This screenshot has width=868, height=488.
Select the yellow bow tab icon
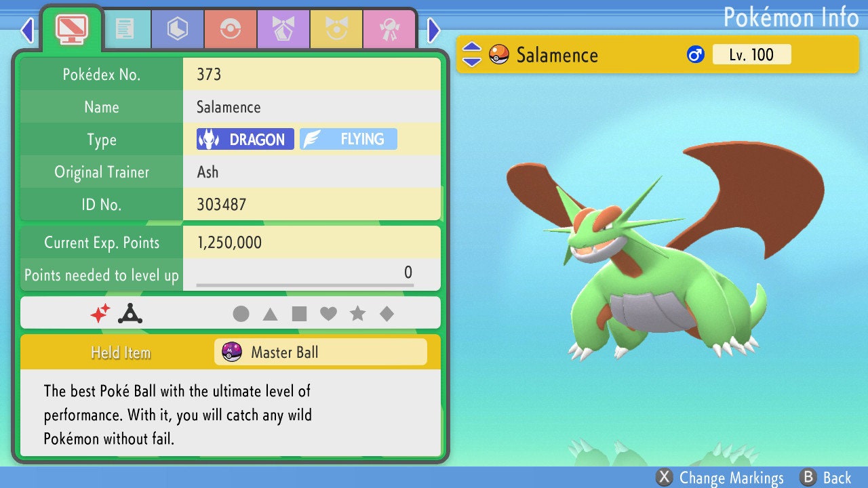(336, 28)
